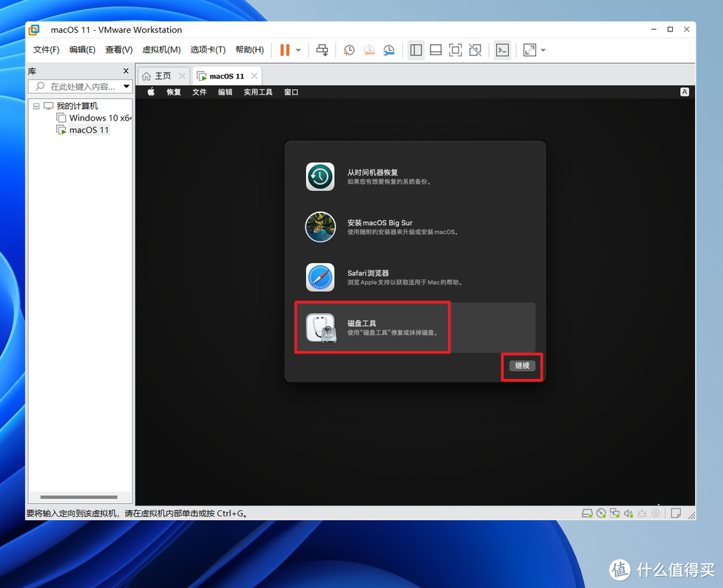This screenshot has height=588, width=723.
Task: Pause the virtual machine
Action: [285, 50]
